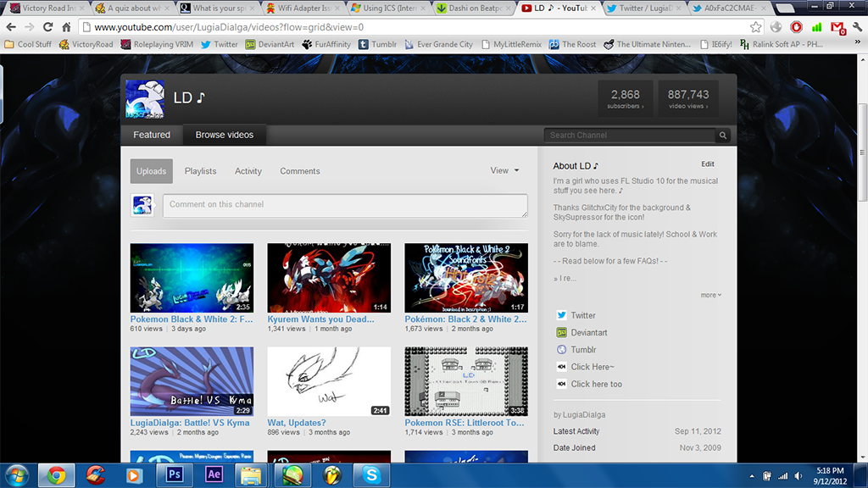This screenshot has height=488, width=868.
Task: Launch Photoshop from the taskbar
Action: point(175,474)
